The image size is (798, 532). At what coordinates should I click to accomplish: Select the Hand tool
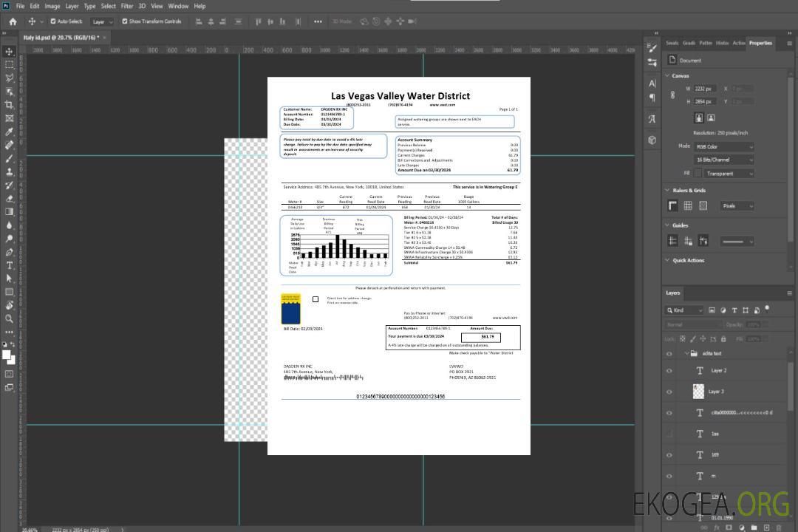tap(10, 304)
